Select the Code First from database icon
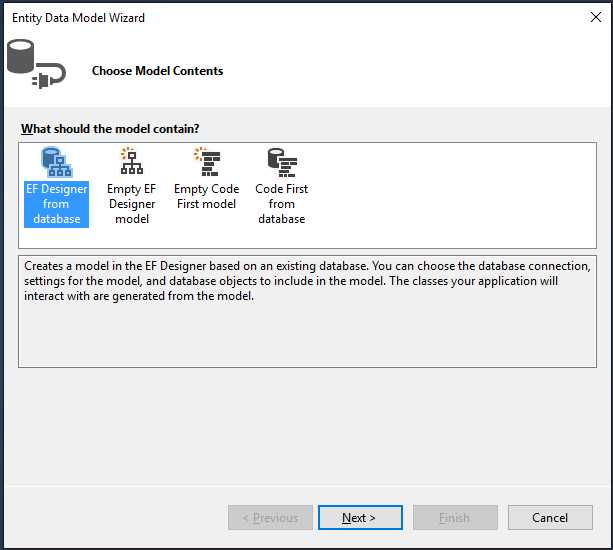Image resolution: width=613 pixels, height=550 pixels. 282,162
